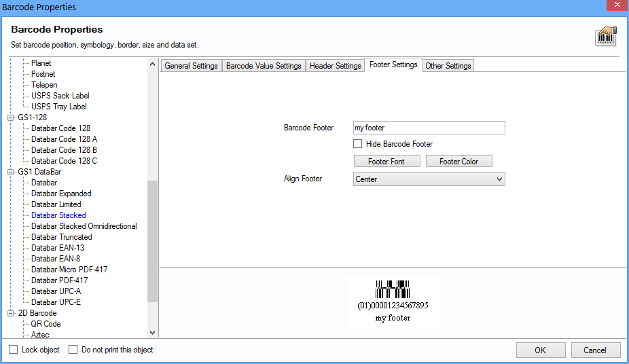
Task: Select Planet symbology
Action: click(x=41, y=63)
